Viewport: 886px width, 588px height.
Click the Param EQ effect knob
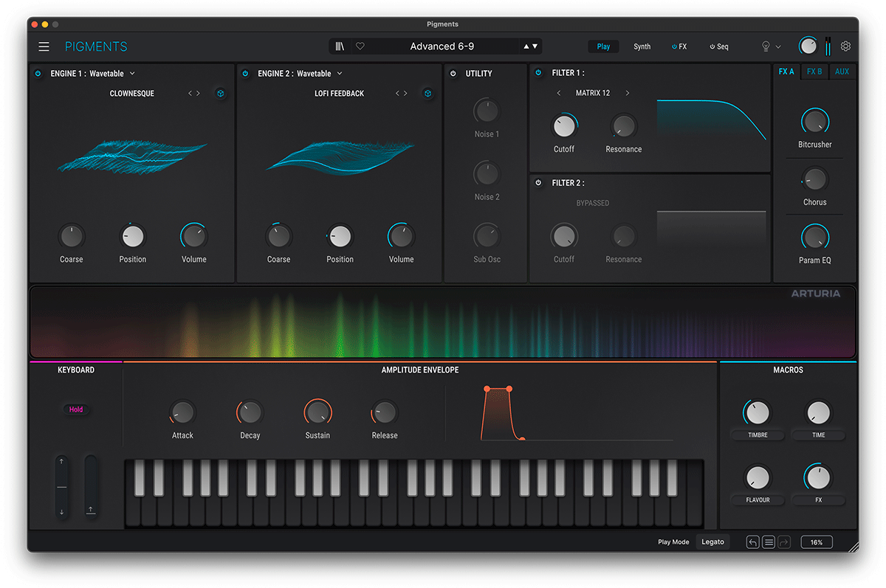click(x=814, y=238)
